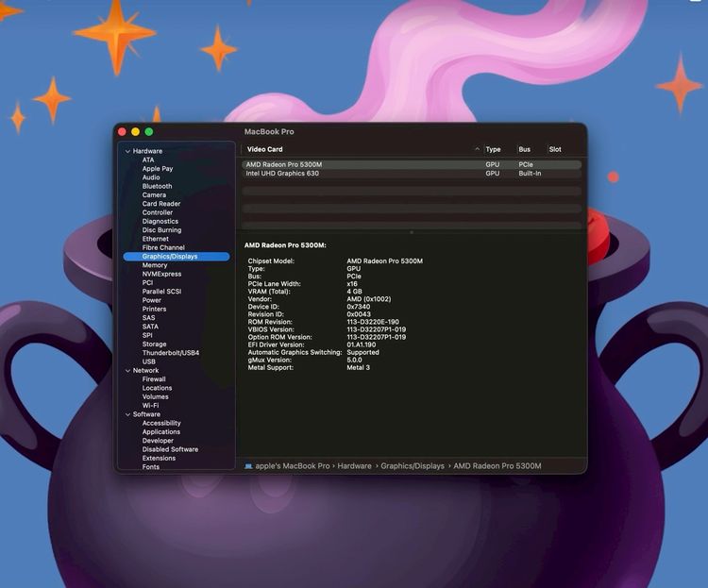Screen dimensions: 708x588
Task: Select NVMExpress in the sidebar
Action: pyautogui.click(x=161, y=274)
